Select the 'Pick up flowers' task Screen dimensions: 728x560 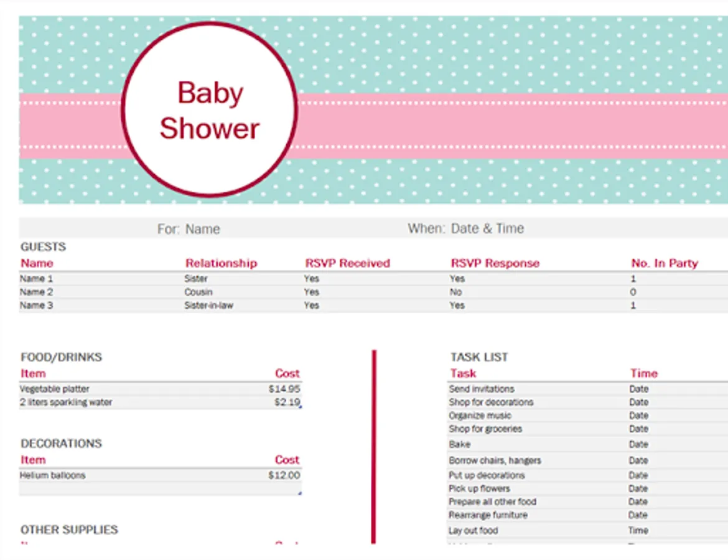(x=479, y=489)
